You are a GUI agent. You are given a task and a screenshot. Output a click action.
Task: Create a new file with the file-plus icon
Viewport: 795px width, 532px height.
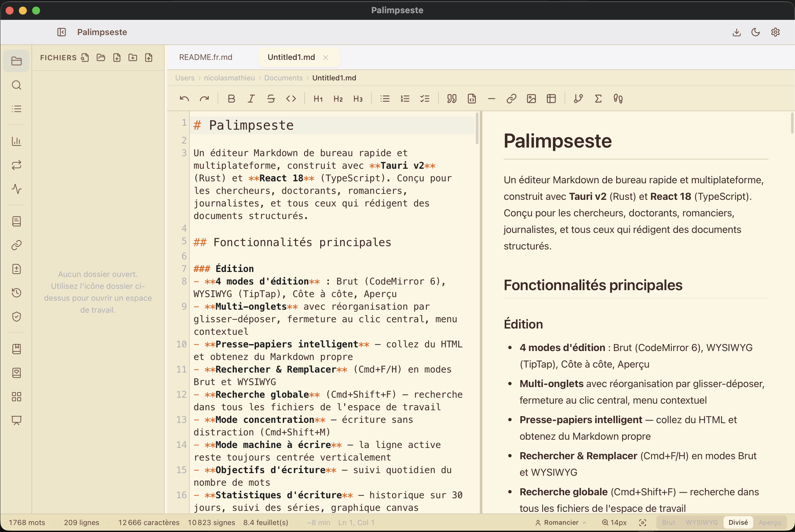coord(117,58)
